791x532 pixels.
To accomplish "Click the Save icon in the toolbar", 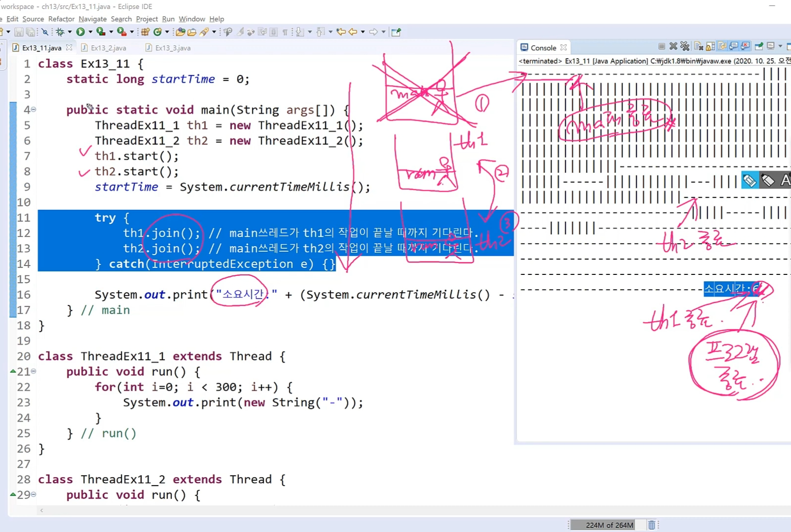I will pos(19,32).
